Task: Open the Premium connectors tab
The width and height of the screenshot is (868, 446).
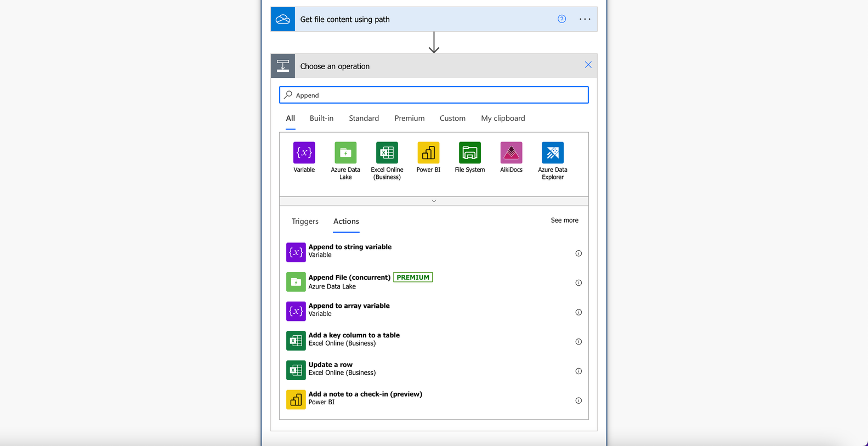Action: (410, 118)
